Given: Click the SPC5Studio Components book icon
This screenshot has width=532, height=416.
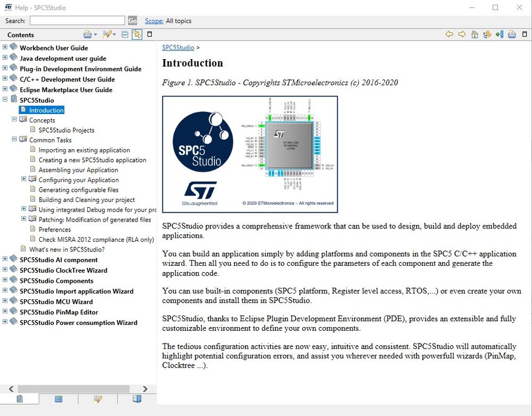Looking at the screenshot, I should pyautogui.click(x=13, y=280).
